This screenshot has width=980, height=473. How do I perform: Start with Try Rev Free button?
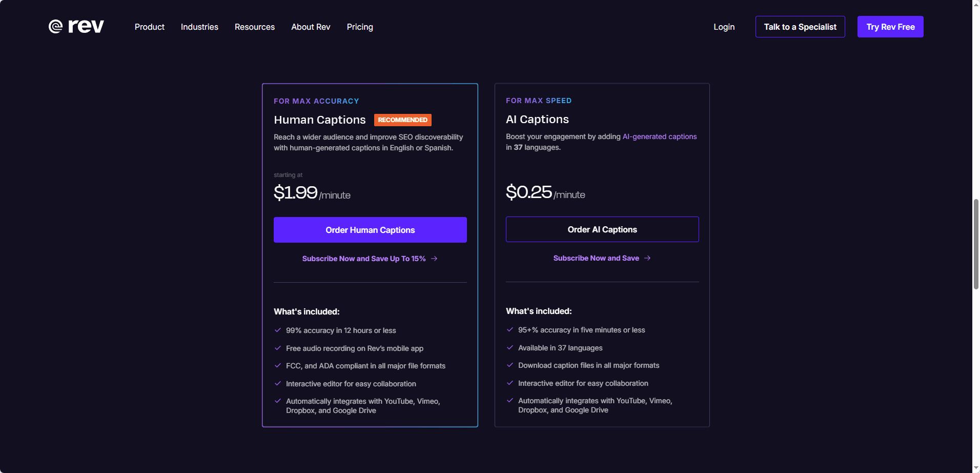890,27
